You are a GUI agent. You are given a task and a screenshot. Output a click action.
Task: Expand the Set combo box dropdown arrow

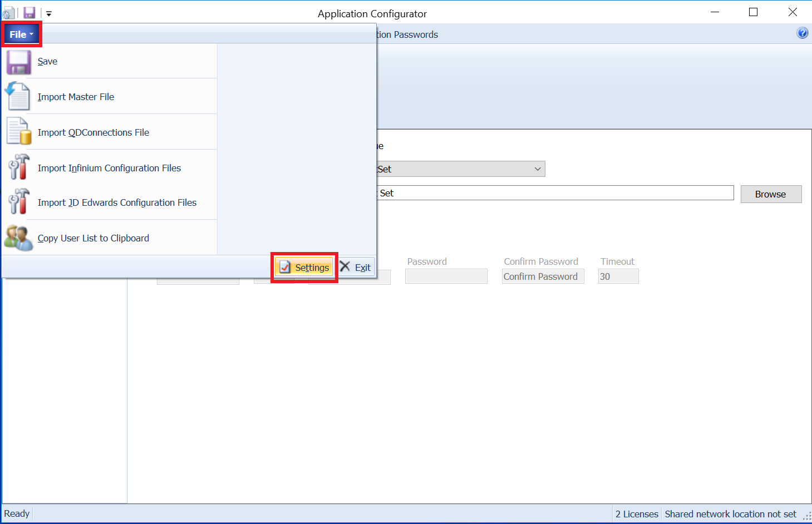pos(538,169)
